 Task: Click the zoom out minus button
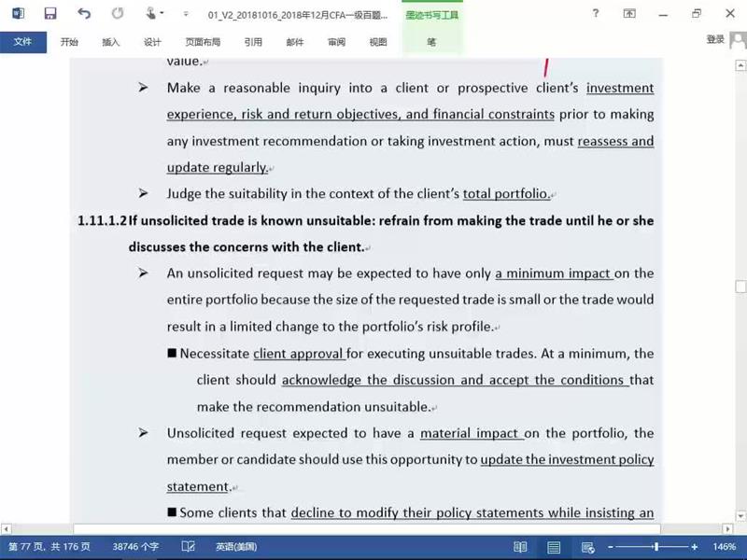point(611,547)
